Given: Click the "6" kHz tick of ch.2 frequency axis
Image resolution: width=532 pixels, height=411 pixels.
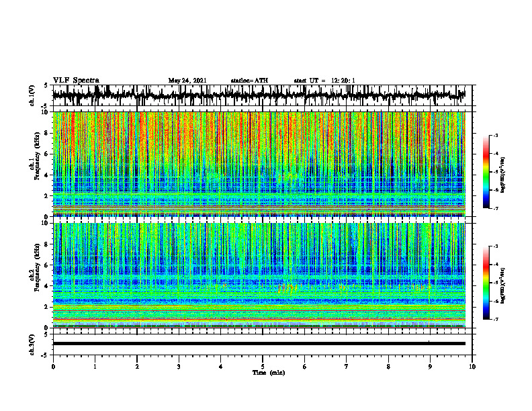Looking at the screenshot, I should point(48,265).
